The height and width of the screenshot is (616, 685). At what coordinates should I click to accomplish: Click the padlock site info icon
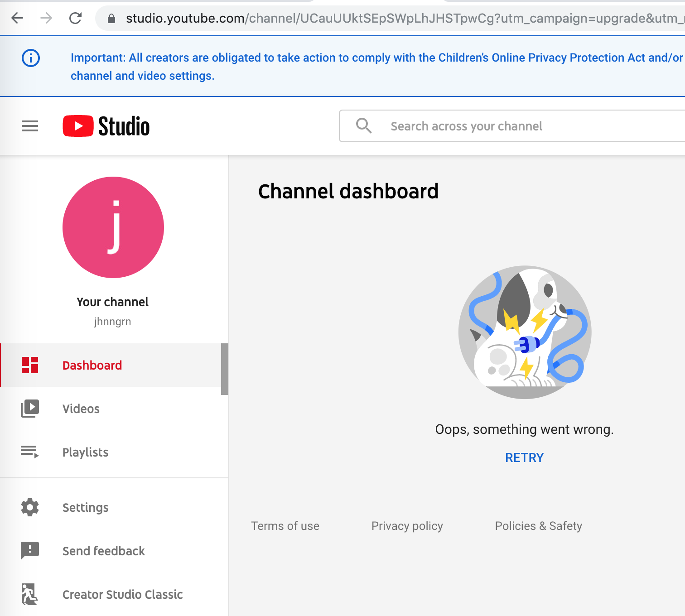(111, 19)
